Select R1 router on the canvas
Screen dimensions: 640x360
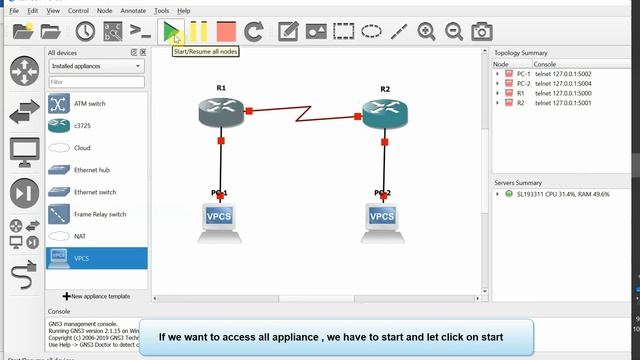(221, 112)
